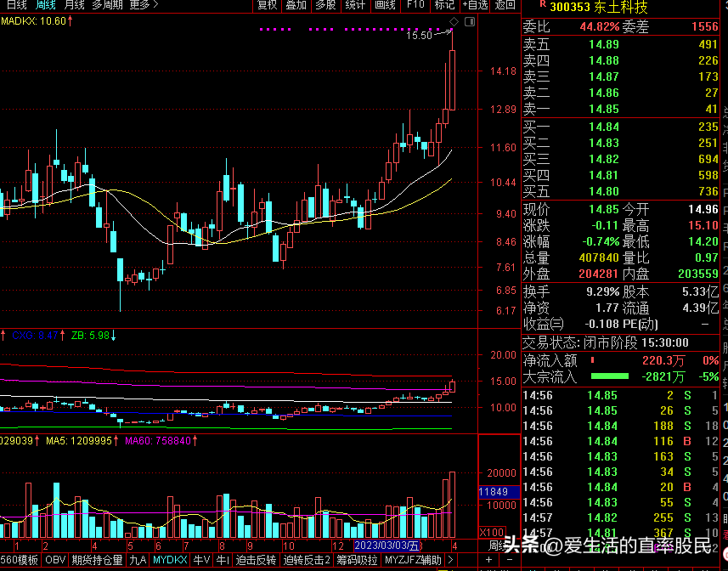Open the 560模板 template tab
Image resolution: width=728 pixels, height=571 pixels.
click(x=20, y=561)
